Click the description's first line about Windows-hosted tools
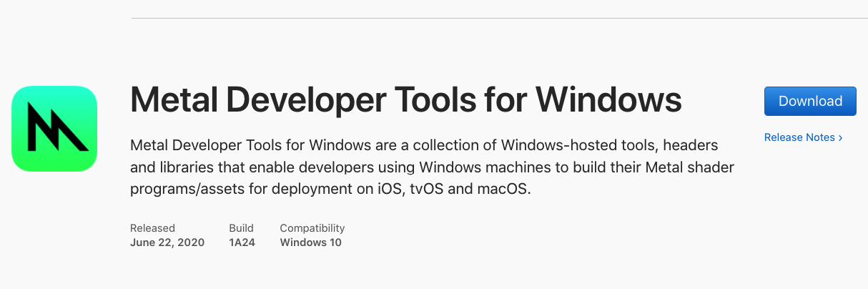Screen dimensions: 868x289 click(424, 146)
